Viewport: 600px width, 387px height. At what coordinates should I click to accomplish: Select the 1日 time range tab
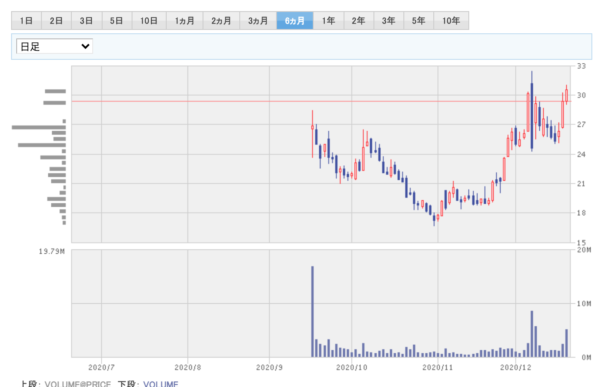pos(26,21)
